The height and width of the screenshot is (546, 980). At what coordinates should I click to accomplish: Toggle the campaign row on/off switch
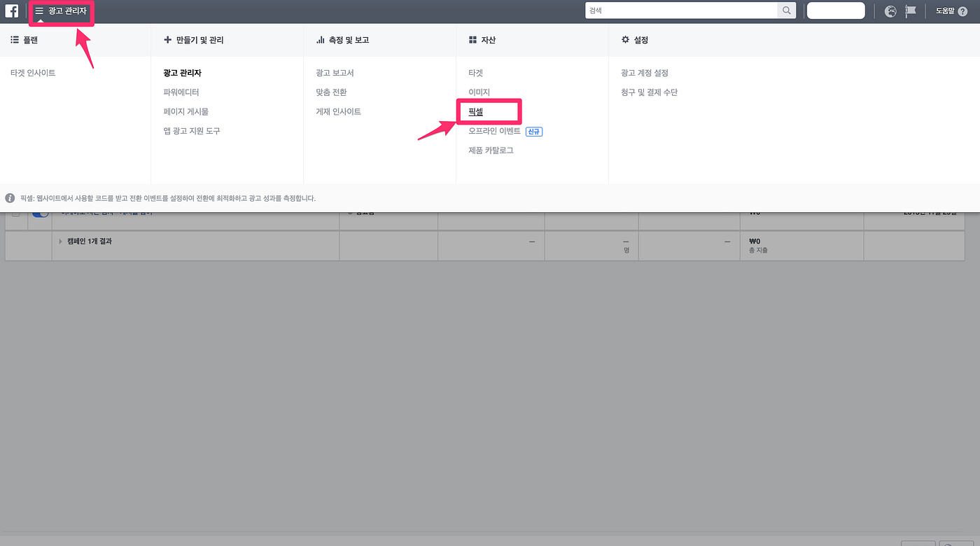pyautogui.click(x=41, y=214)
